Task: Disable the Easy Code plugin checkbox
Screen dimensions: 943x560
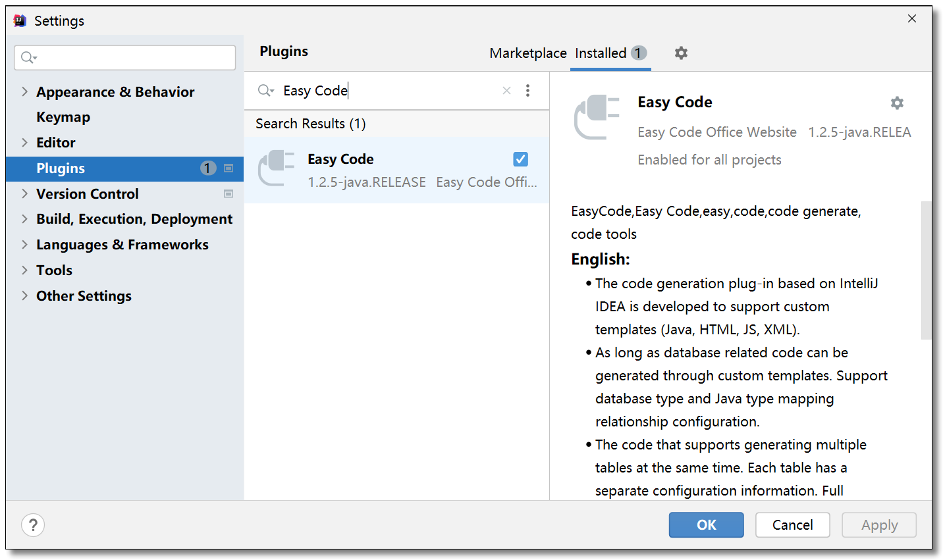Action: pyautogui.click(x=520, y=159)
